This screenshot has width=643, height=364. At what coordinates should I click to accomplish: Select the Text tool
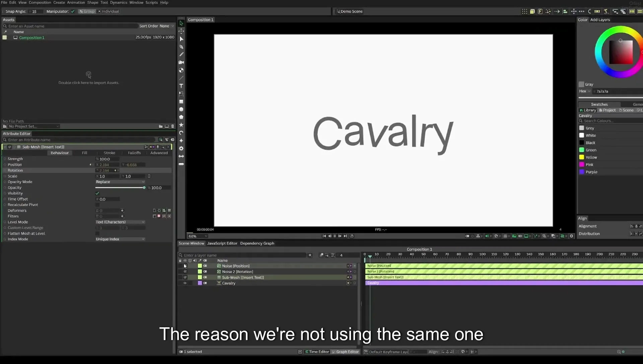pos(181,86)
